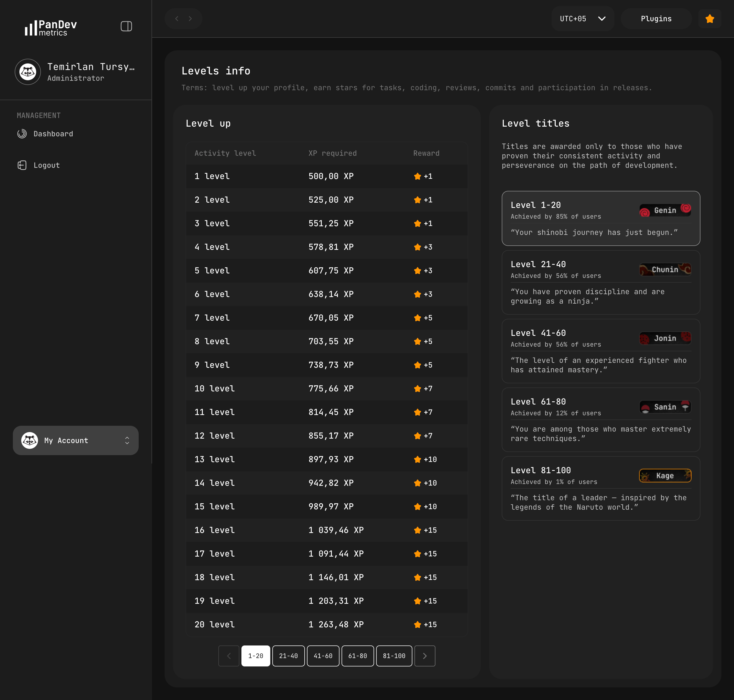Open the Plugins button

656,19
